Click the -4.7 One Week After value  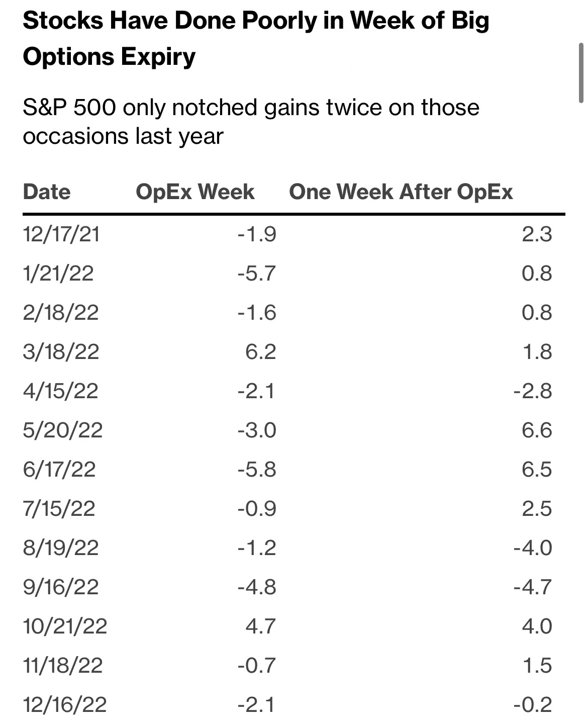[533, 587]
